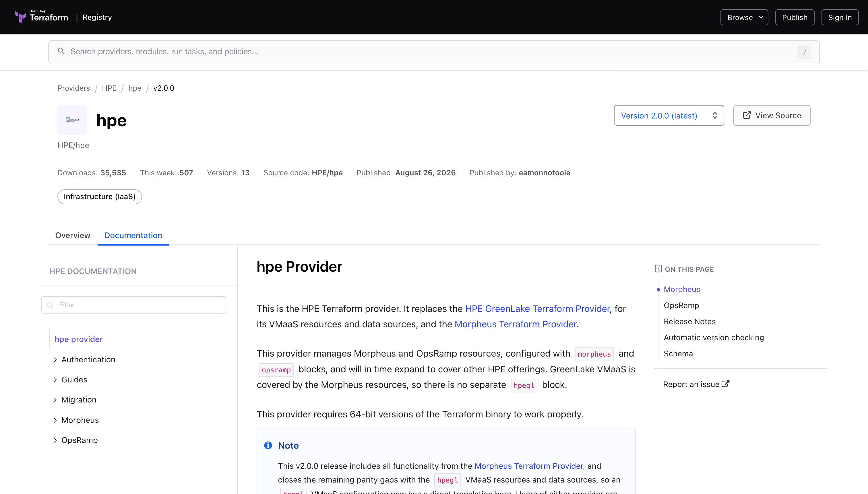Jump to Schema section
Screen dimensions: 868x494
coord(678,353)
